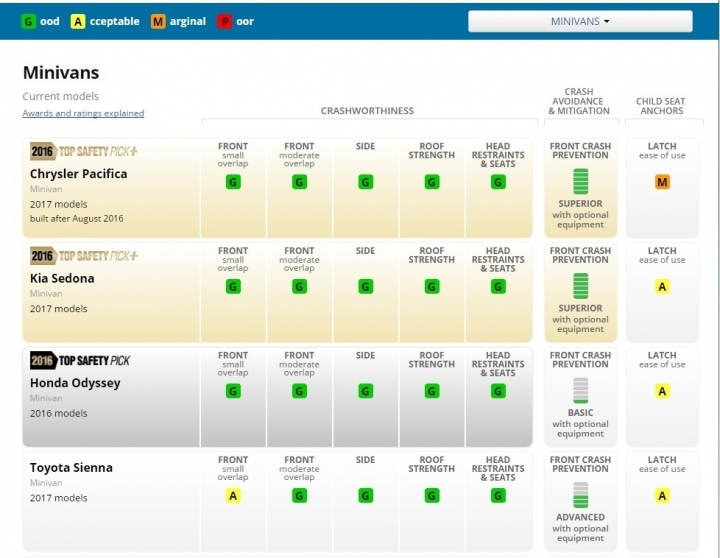Click the CRASH AVOIDANCE & MITIGATION header
720x558 pixels.
(x=579, y=101)
